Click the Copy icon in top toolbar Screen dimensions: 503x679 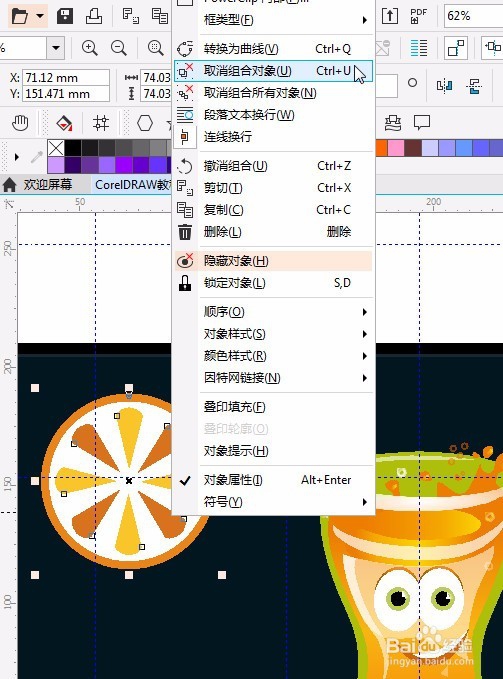[159, 16]
